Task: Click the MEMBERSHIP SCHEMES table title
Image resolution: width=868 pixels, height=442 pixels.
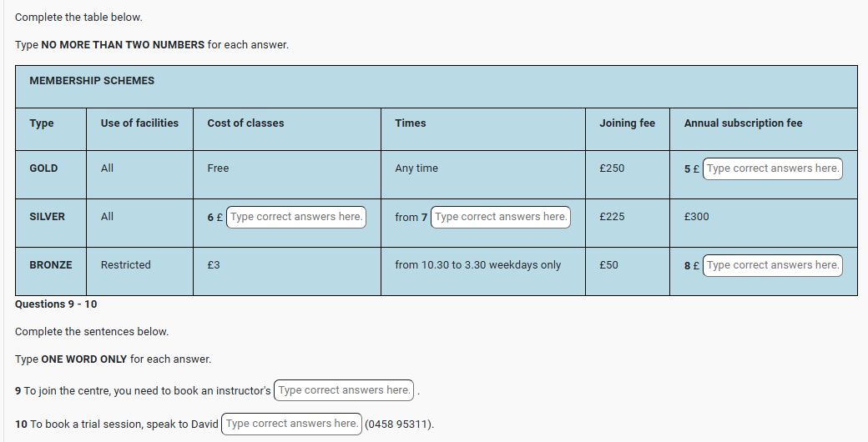Action: [92, 81]
